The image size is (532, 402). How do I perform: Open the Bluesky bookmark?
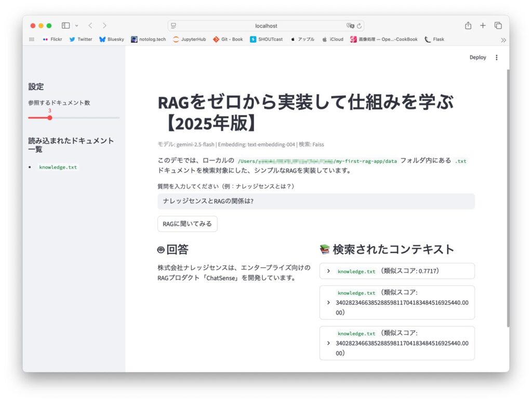[112, 40]
